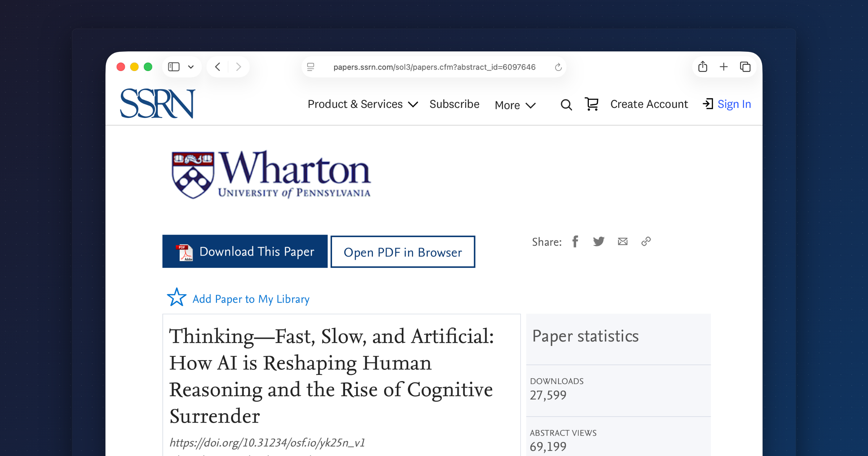Click the SSRN logo

pos(157,104)
